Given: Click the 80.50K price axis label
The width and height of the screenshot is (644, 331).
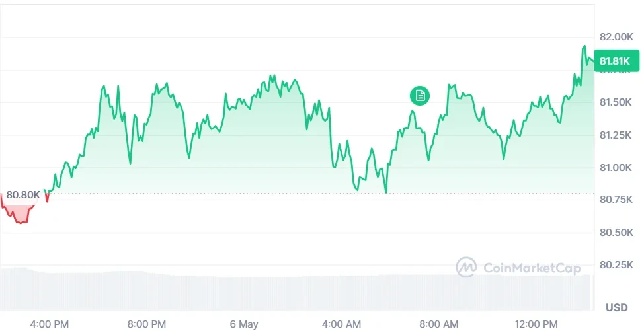Looking at the screenshot, I should 616,233.
